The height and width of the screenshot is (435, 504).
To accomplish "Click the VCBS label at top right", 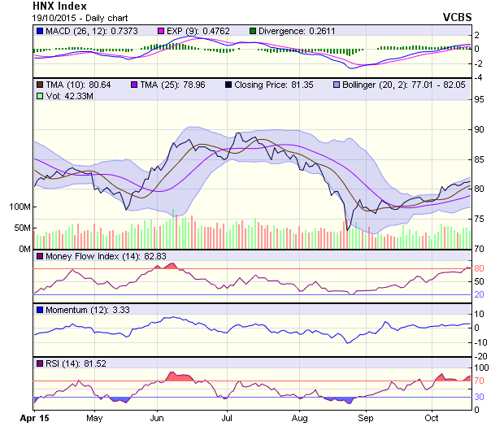I will [x=457, y=17].
